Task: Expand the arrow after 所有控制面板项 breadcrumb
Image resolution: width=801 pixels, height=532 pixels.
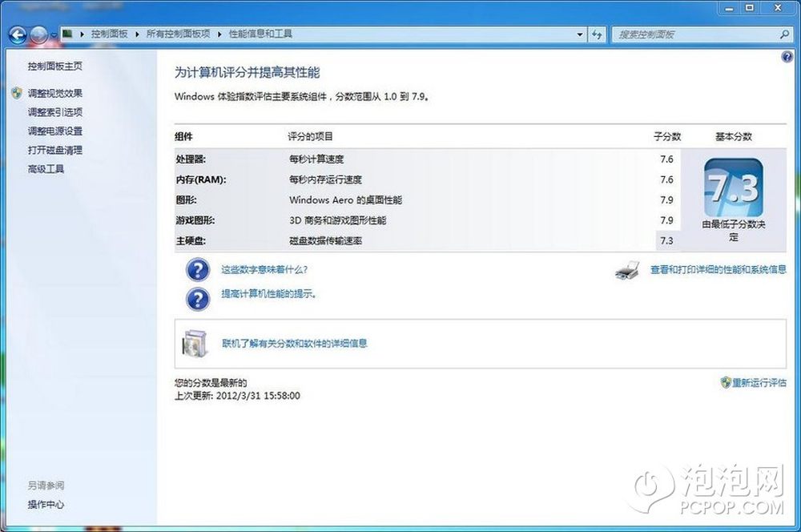Action: [x=219, y=34]
